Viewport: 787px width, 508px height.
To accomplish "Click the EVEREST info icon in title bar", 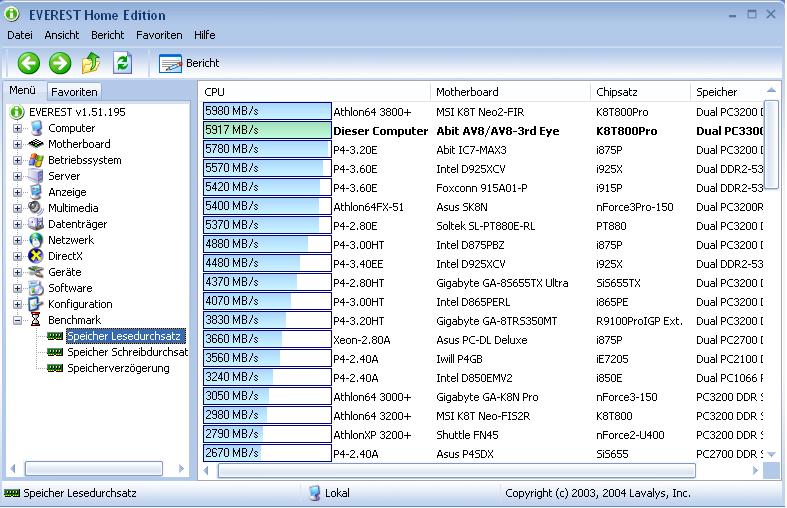I will coord(12,15).
